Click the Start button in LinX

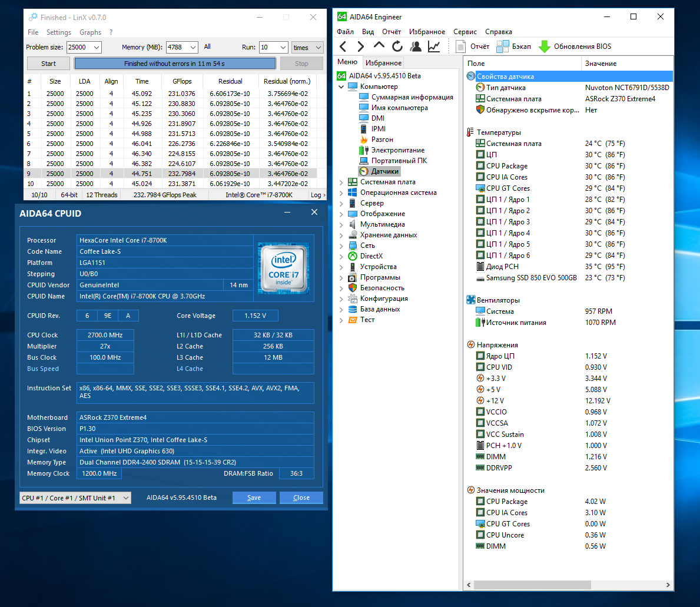(48, 64)
